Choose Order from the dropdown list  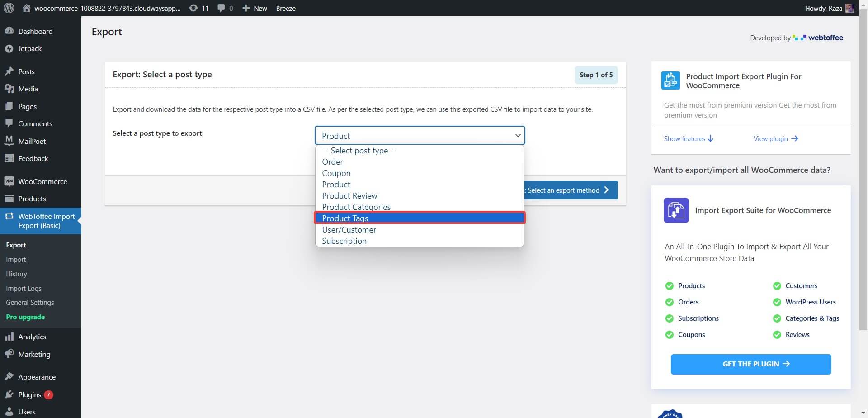[x=420, y=162]
